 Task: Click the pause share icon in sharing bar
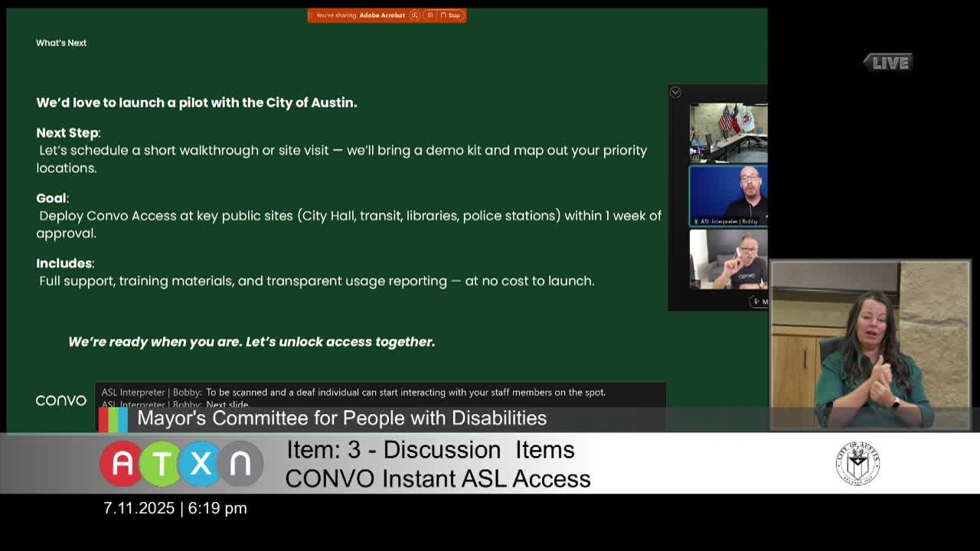[430, 15]
